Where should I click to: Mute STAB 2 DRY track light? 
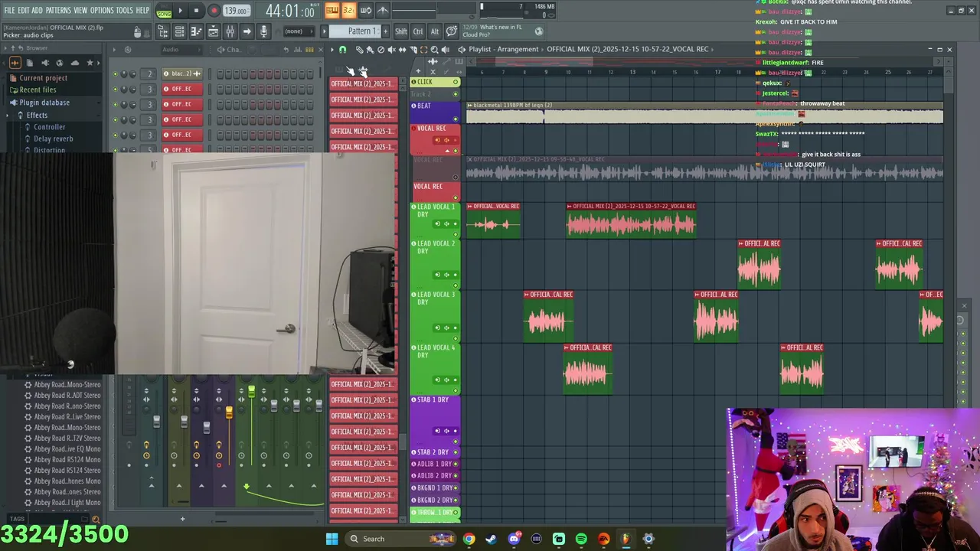[456, 452]
